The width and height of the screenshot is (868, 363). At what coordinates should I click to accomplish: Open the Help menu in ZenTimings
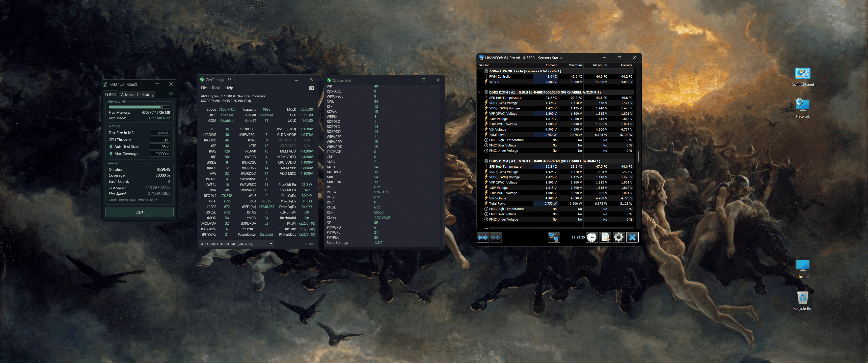[x=229, y=88]
